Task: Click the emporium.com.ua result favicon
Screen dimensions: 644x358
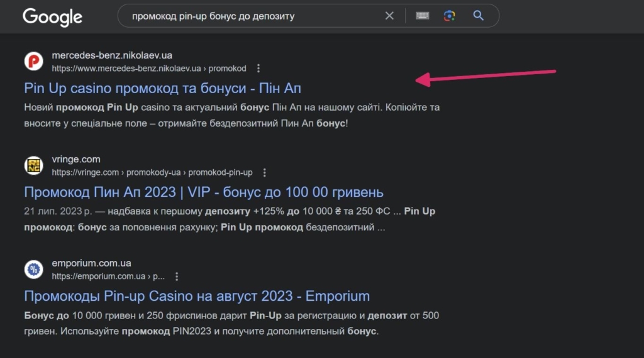Action: click(x=33, y=269)
